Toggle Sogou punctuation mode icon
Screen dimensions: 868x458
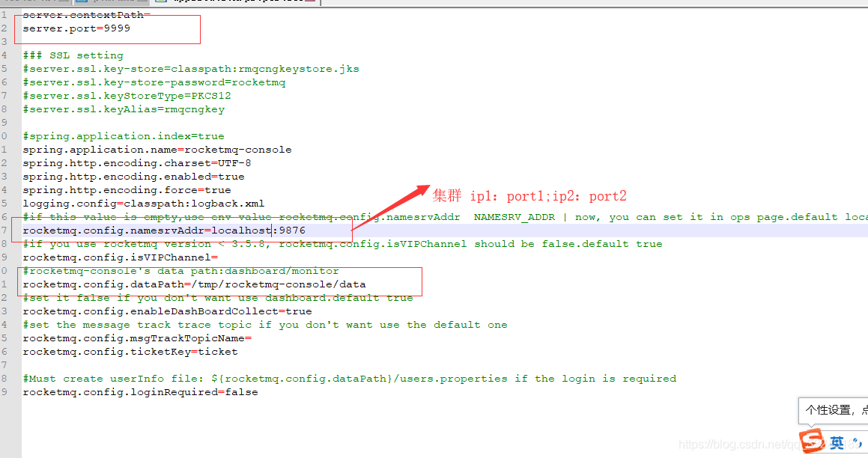[857, 443]
